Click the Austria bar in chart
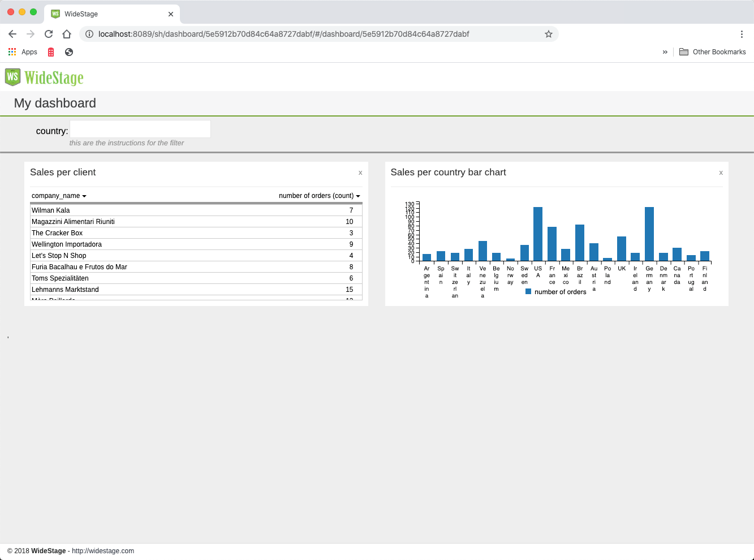 594,252
